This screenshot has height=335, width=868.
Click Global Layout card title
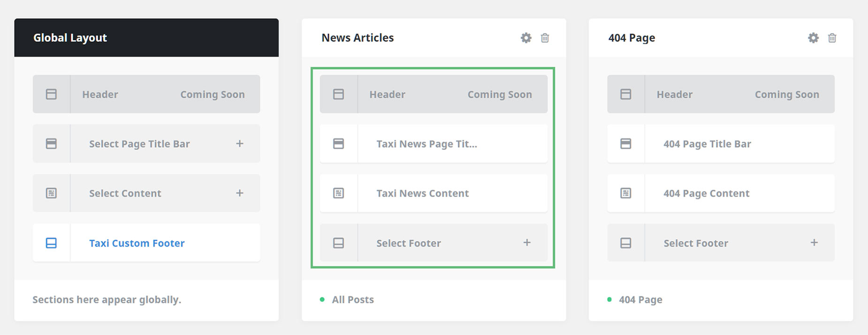point(70,38)
